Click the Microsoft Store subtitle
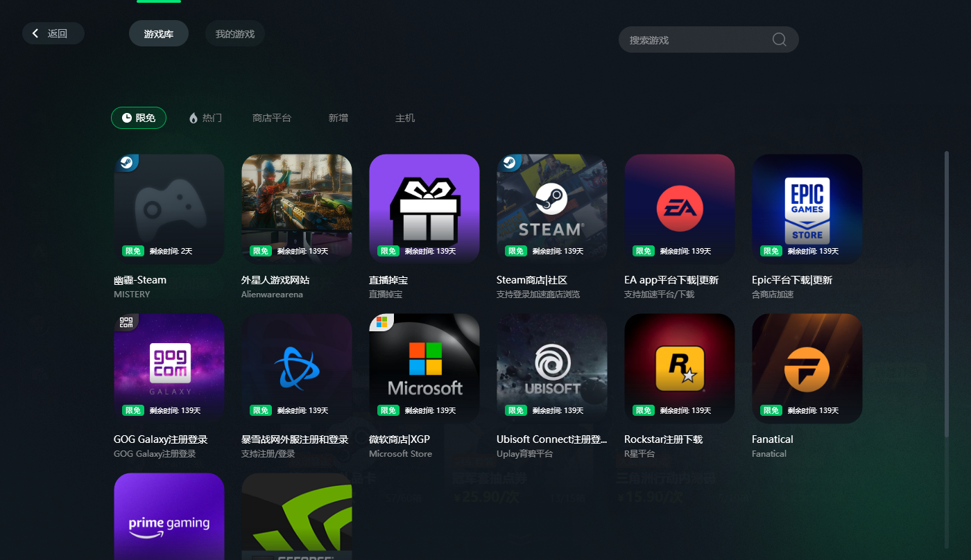The image size is (971, 560). [400, 454]
